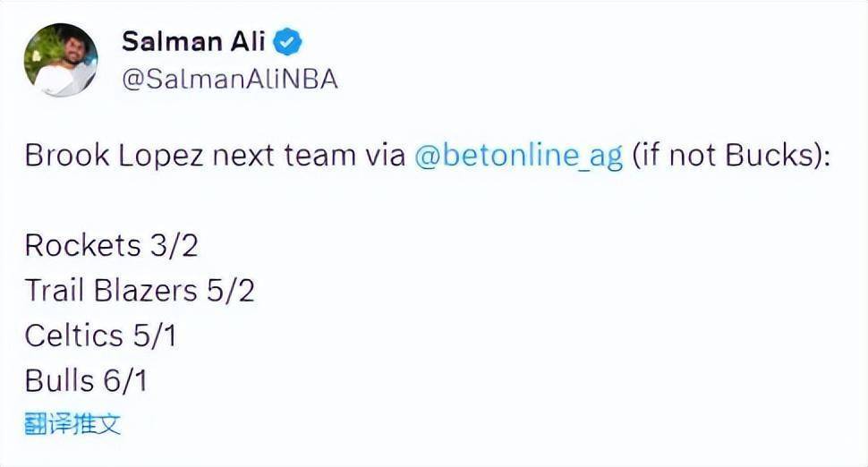Click the 翻译推文 translate tweet link

72,423
